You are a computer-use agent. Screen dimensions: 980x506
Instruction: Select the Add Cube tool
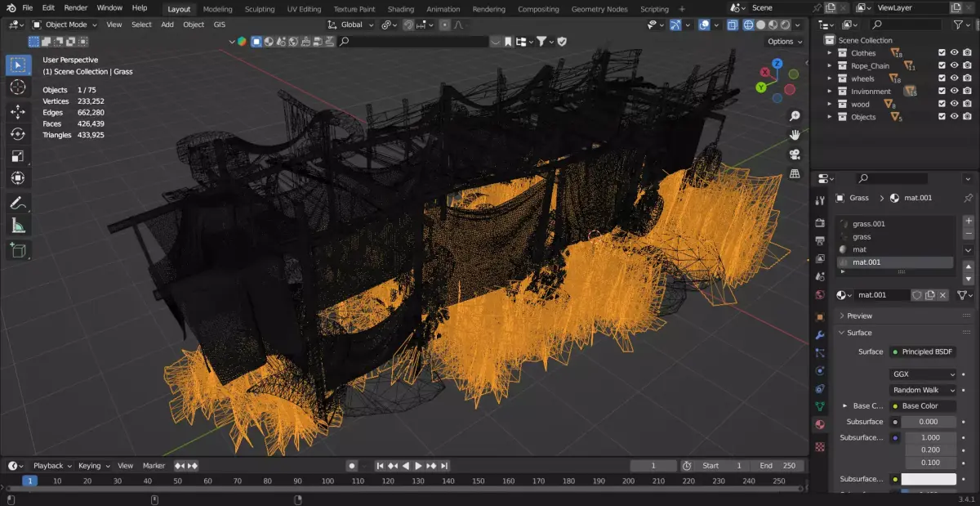point(18,251)
